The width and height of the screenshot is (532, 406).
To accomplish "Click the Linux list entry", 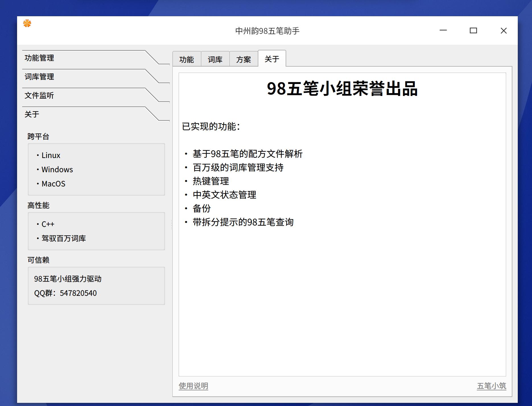I will click(51, 155).
